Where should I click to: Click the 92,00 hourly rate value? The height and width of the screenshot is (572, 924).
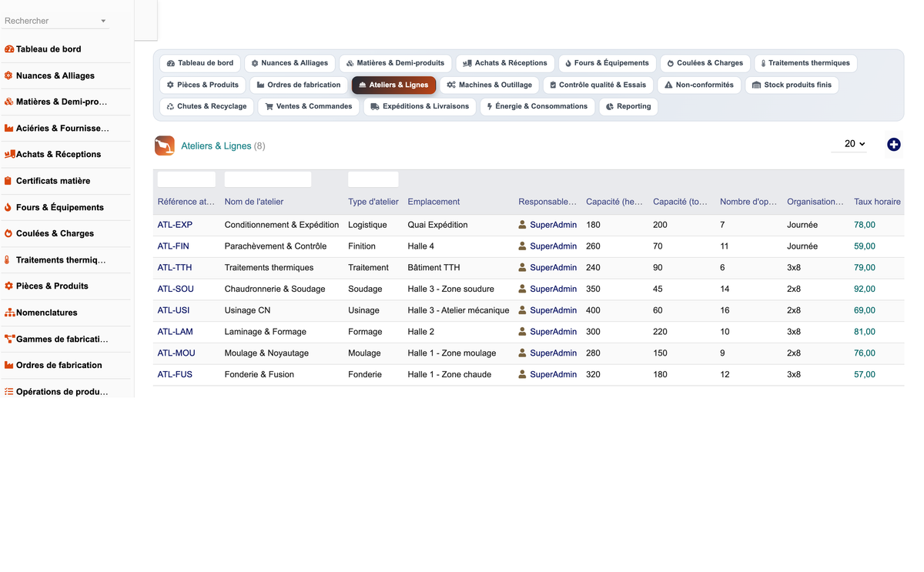[865, 289]
